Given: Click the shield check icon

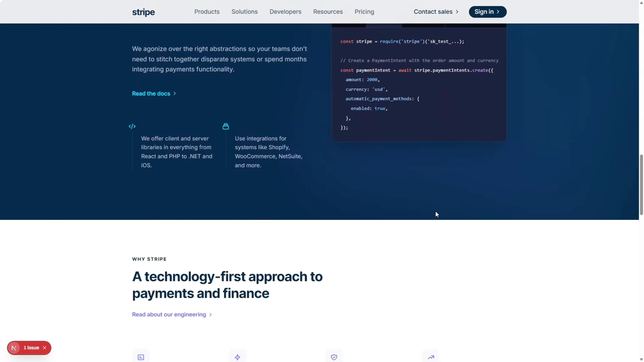Looking at the screenshot, I should tap(334, 357).
